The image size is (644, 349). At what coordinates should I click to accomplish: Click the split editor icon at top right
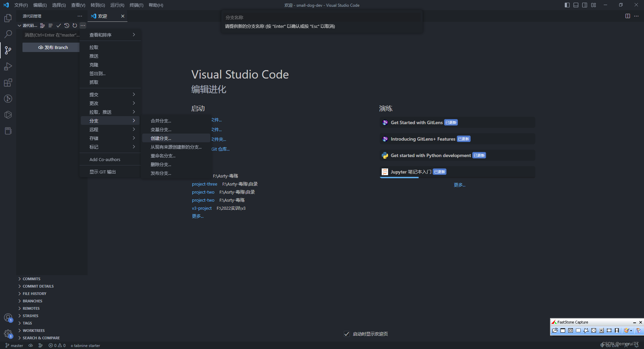(628, 16)
